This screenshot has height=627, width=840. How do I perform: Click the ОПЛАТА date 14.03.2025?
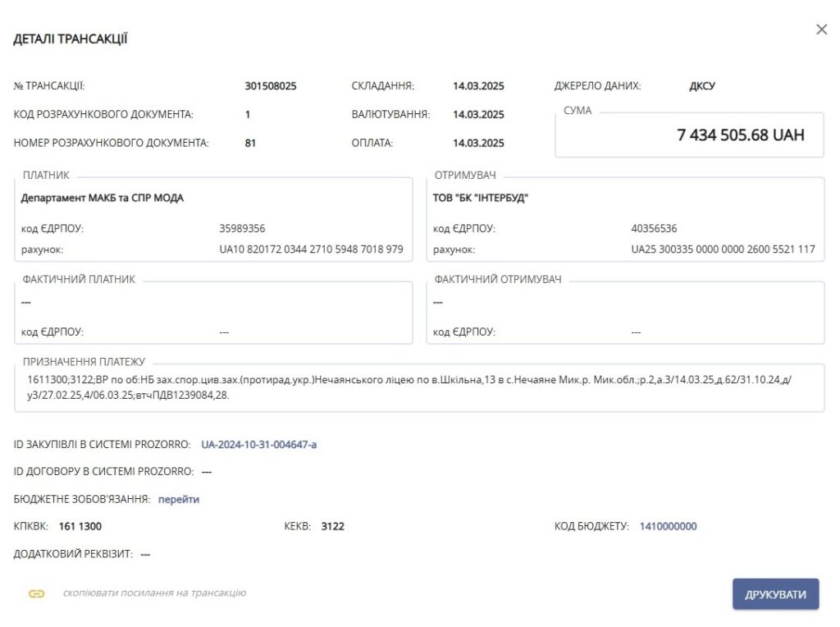point(478,143)
